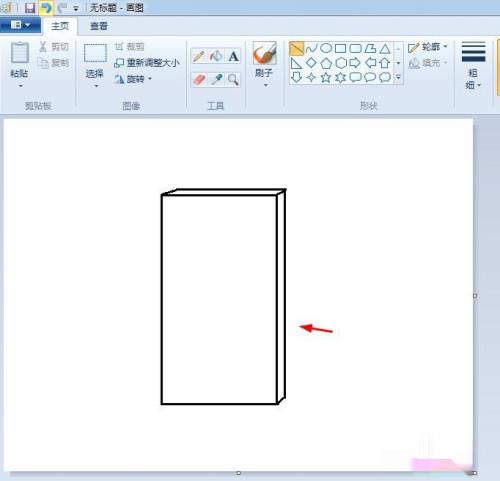Viewport: 500px width, 481px height.
Task: Select the Oval callout shape
Action: point(370,77)
